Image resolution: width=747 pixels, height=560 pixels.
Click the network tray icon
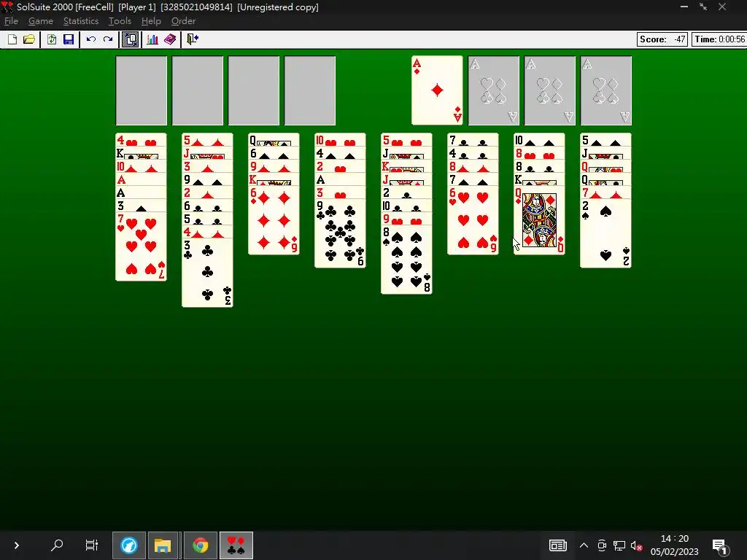[619, 545]
